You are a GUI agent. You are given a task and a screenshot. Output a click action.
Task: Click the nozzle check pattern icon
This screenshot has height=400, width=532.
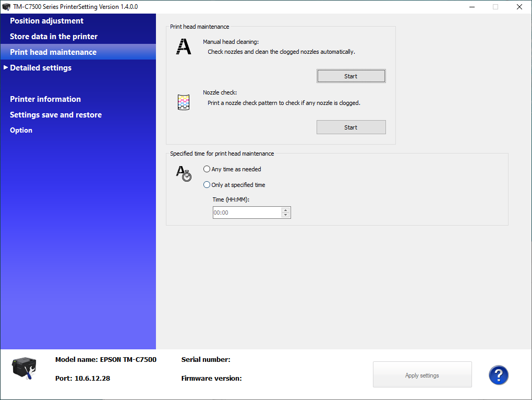click(x=184, y=103)
